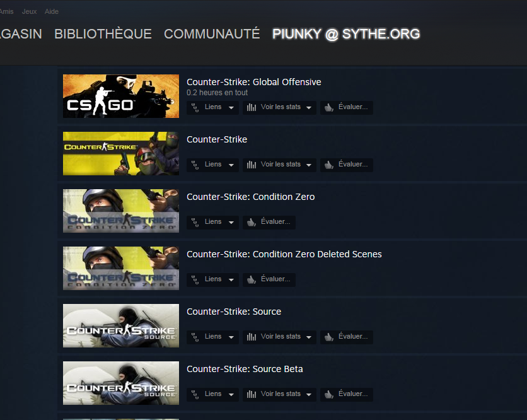Screen dimensions: 527x420
Task: Click the stats bar icon for Counter-Strike
Action: click(x=252, y=165)
